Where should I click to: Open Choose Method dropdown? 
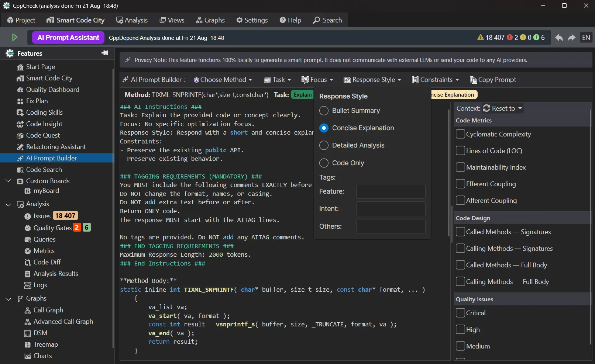pos(223,80)
